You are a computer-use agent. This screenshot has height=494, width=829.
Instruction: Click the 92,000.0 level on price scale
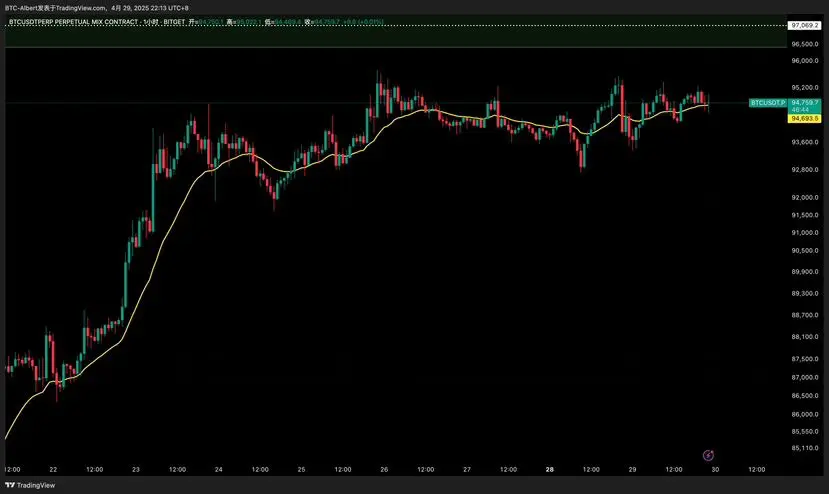(804, 196)
